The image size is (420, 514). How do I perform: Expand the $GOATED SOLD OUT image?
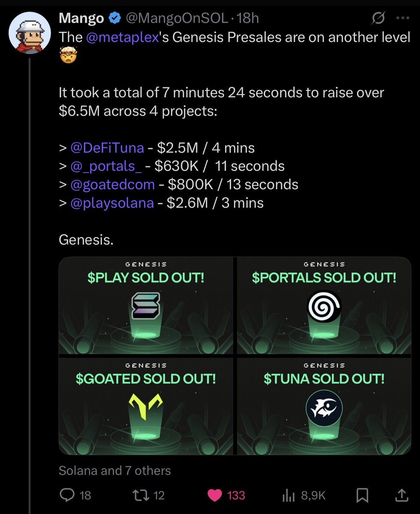[x=146, y=406]
